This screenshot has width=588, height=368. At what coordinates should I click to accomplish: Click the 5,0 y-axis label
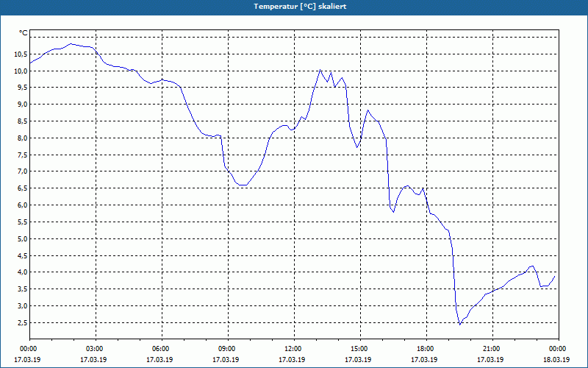pyautogui.click(x=22, y=238)
